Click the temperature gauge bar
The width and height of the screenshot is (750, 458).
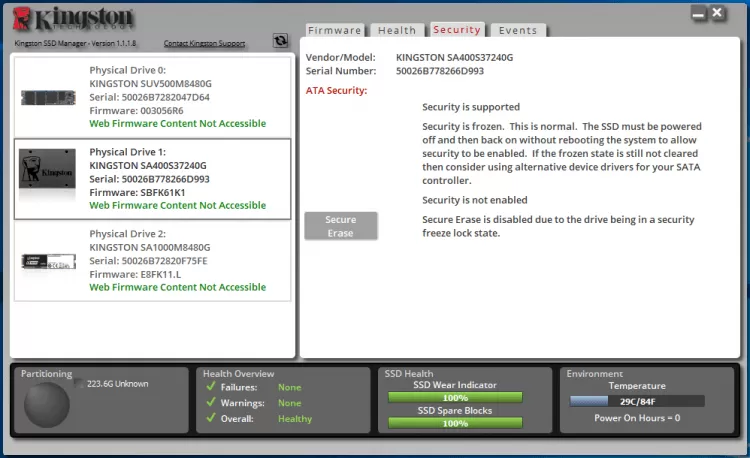636,401
